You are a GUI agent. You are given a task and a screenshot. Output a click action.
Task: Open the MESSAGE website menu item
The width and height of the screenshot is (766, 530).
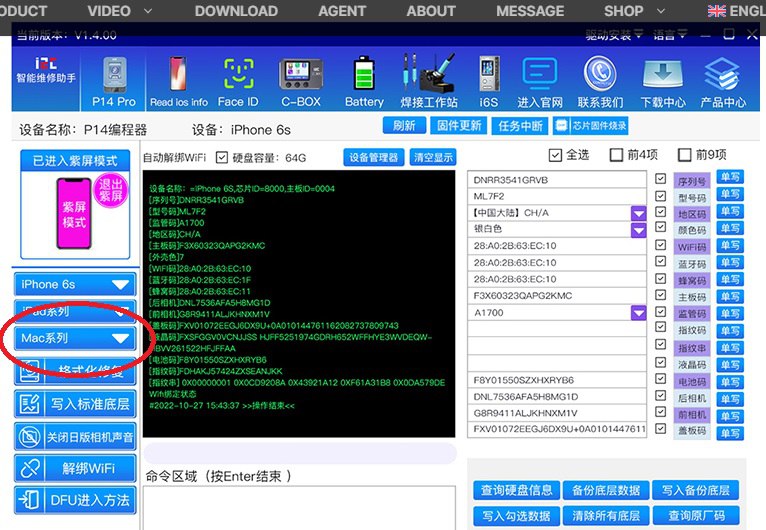tap(530, 11)
